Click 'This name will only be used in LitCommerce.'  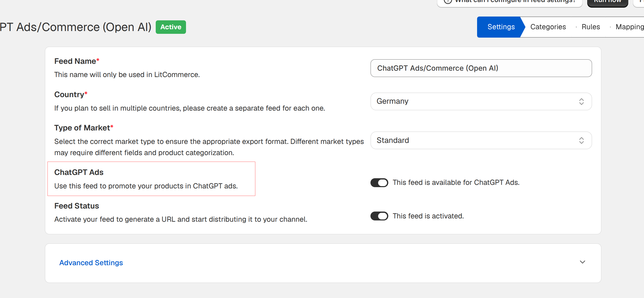click(x=127, y=75)
